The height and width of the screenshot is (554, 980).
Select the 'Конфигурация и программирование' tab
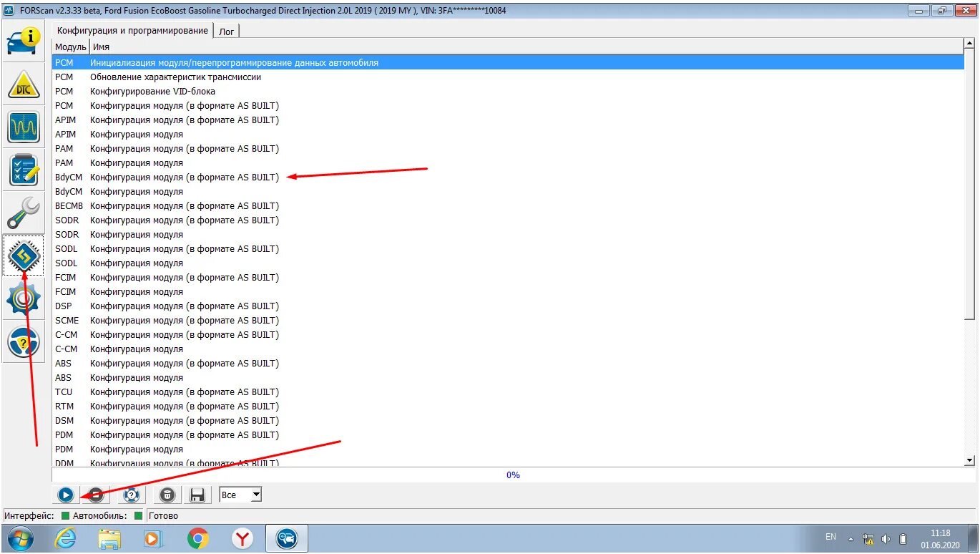(x=132, y=31)
